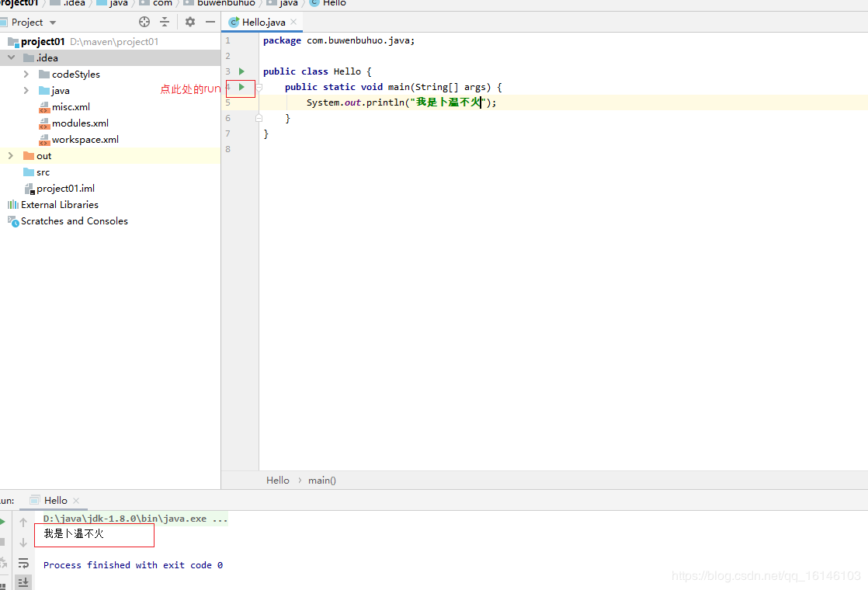868x590 pixels.
Task: Expand the out folder
Action: [11, 156]
